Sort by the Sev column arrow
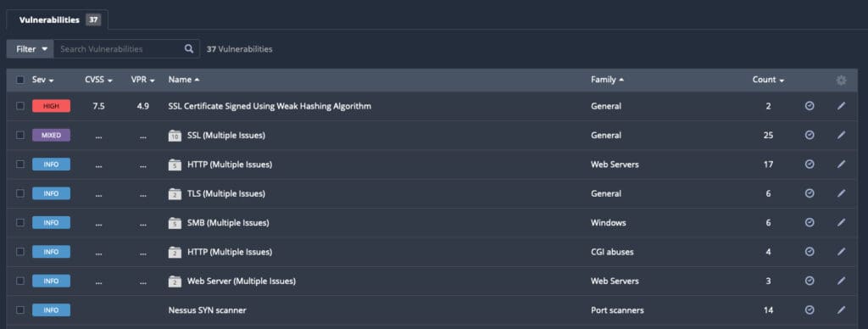Screen dimensions: 868x329 click(x=51, y=81)
